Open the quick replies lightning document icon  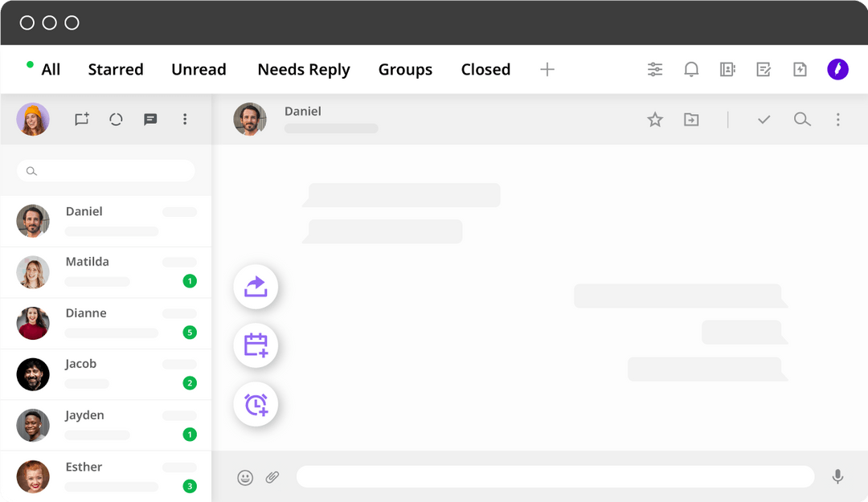coord(800,69)
